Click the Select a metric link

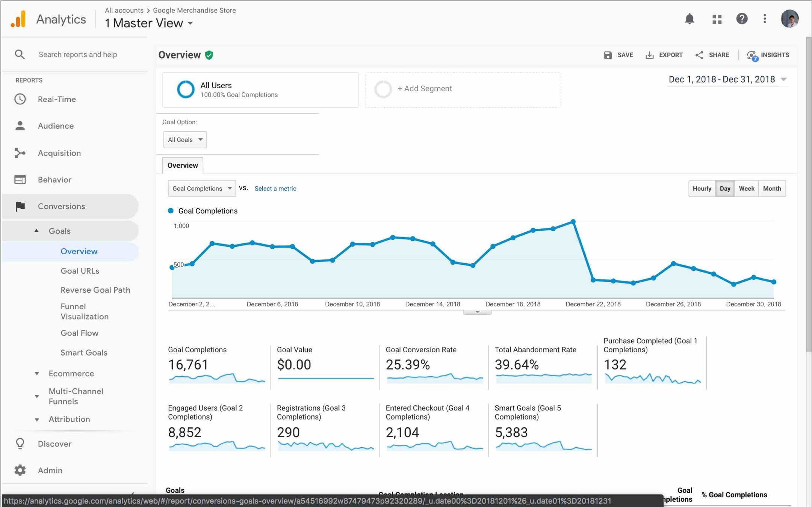[x=275, y=189]
